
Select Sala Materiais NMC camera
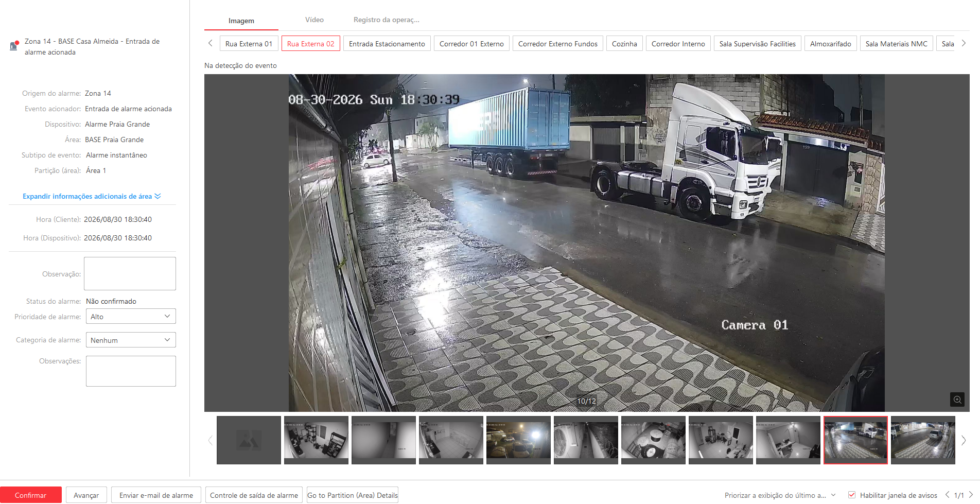coord(897,44)
